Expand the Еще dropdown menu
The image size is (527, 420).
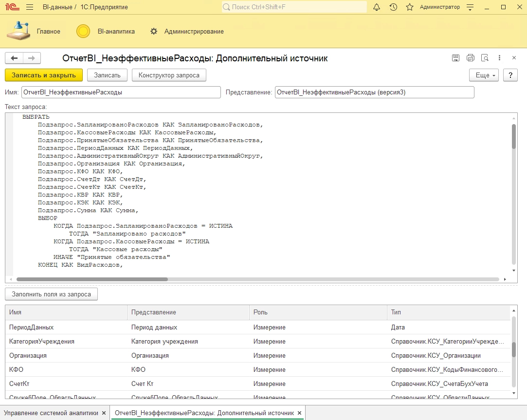tap(484, 75)
